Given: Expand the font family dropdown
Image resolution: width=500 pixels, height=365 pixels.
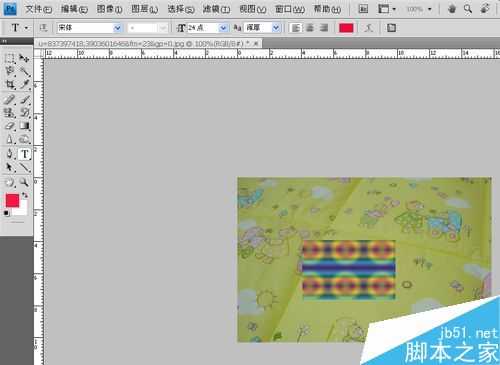Looking at the screenshot, I should pos(117,28).
